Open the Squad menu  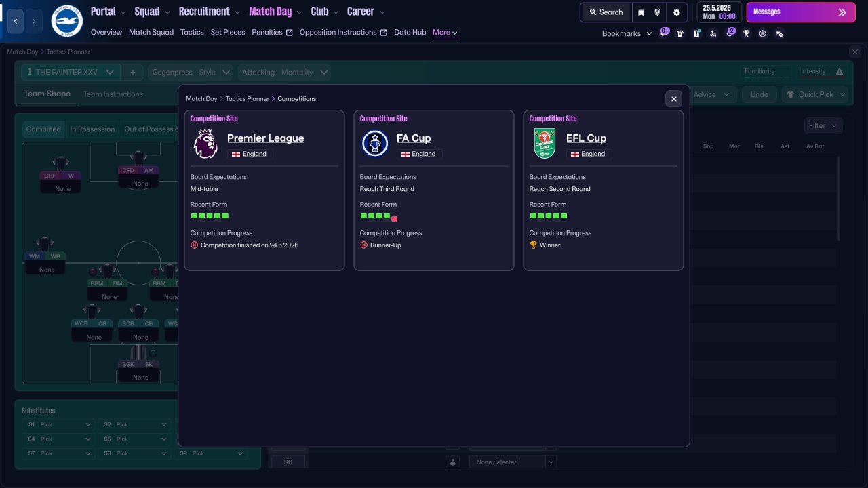point(151,12)
